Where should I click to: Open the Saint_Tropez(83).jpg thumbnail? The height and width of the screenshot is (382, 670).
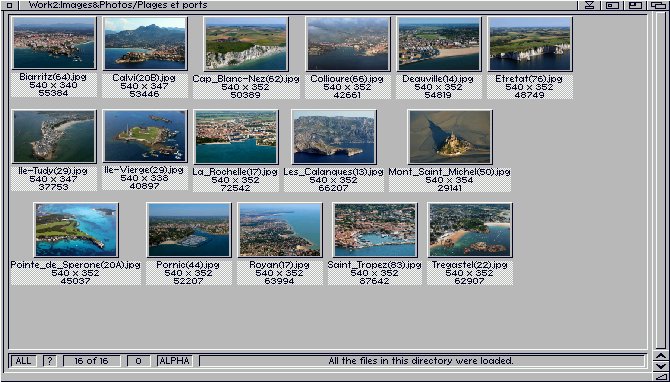(x=375, y=230)
